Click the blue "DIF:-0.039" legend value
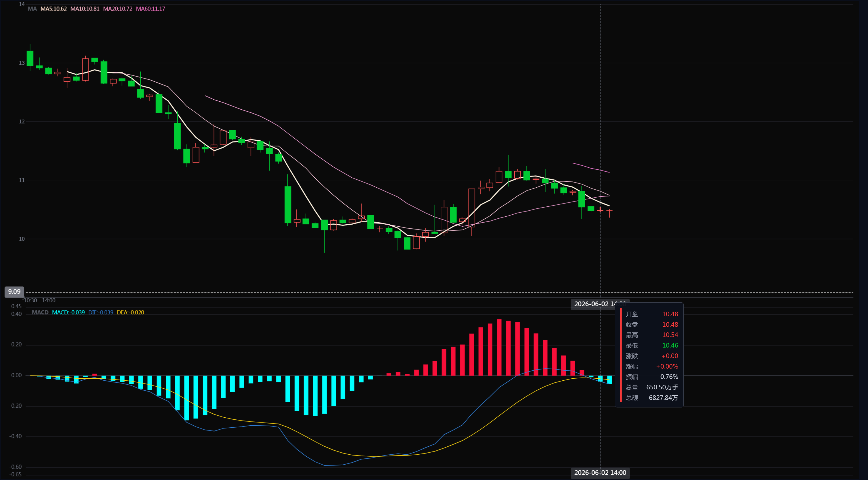This screenshot has height=480, width=868. point(101,312)
